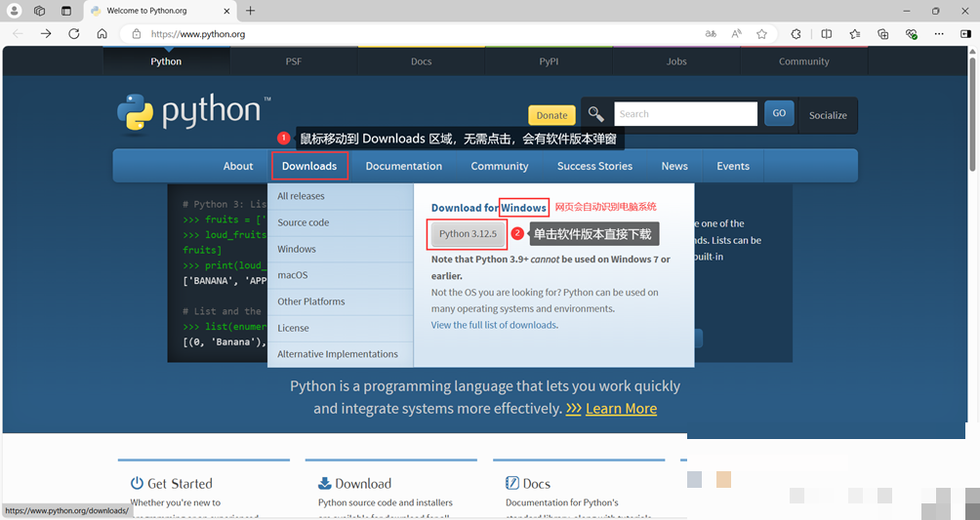Image resolution: width=980 pixels, height=520 pixels.
Task: Click the Docs section document icon
Action: click(x=511, y=483)
